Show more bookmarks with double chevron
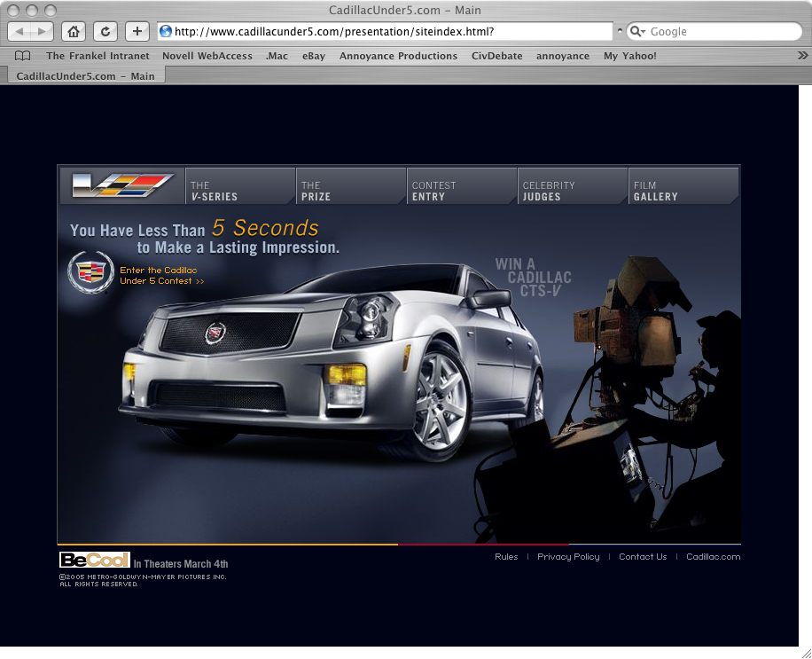812x659 pixels. click(x=802, y=56)
